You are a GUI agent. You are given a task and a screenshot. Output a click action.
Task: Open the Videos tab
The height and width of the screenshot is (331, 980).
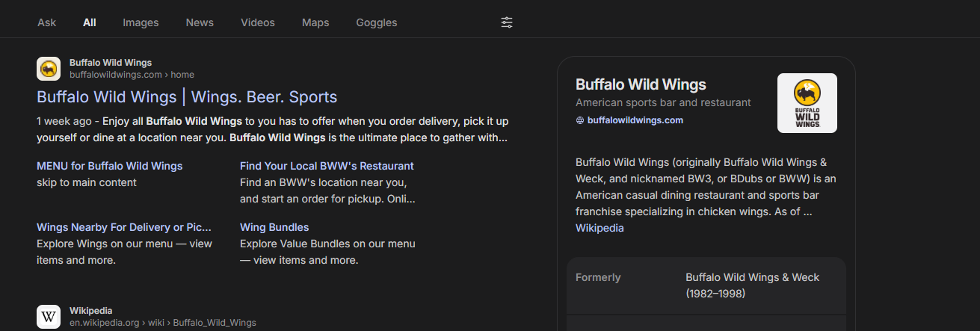(x=258, y=22)
